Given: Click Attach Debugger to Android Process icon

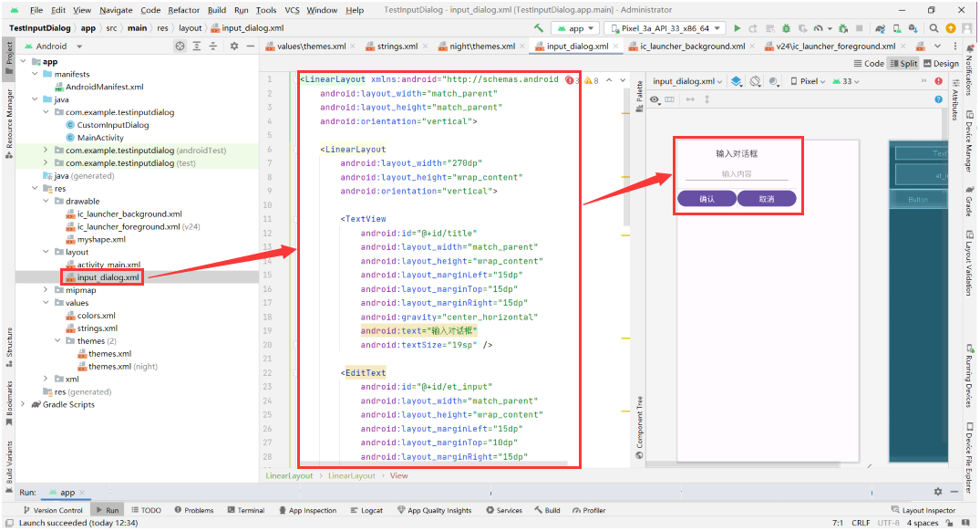Looking at the screenshot, I should [x=843, y=28].
